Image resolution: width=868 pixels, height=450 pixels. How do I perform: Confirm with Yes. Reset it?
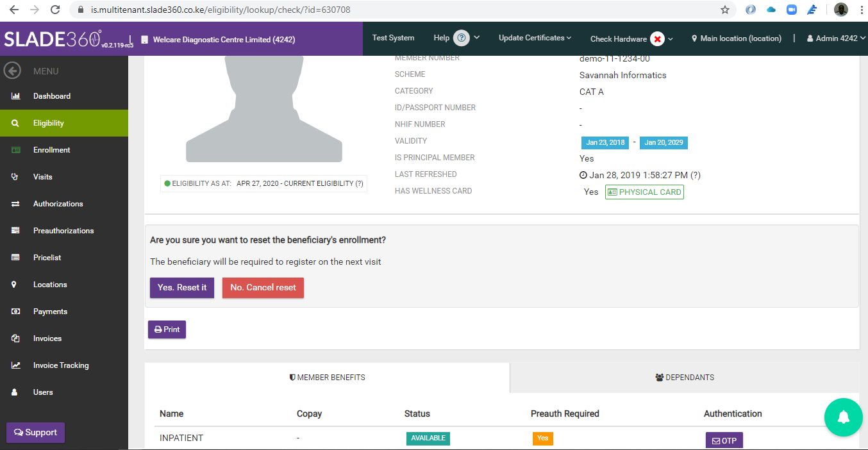(182, 287)
